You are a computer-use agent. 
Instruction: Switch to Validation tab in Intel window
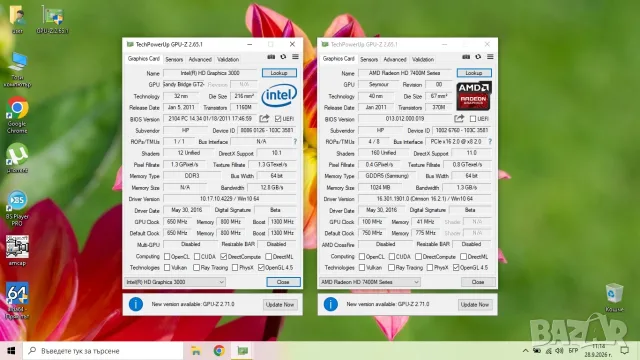228,60
